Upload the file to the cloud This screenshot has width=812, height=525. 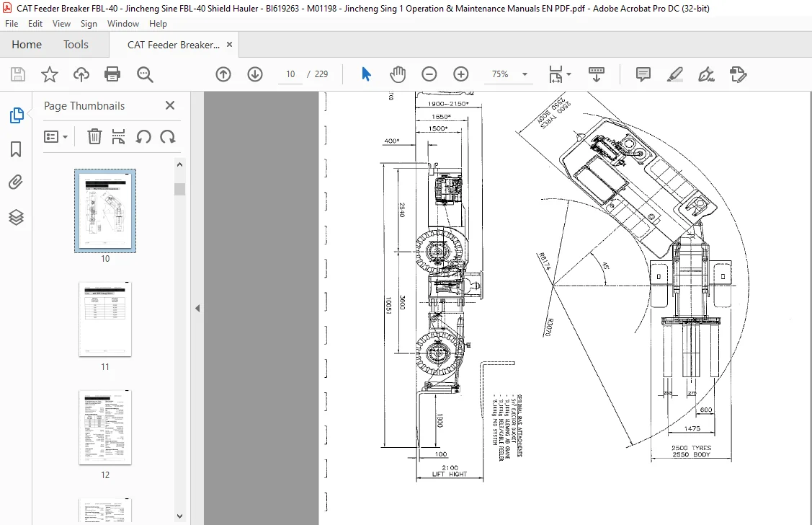(81, 74)
